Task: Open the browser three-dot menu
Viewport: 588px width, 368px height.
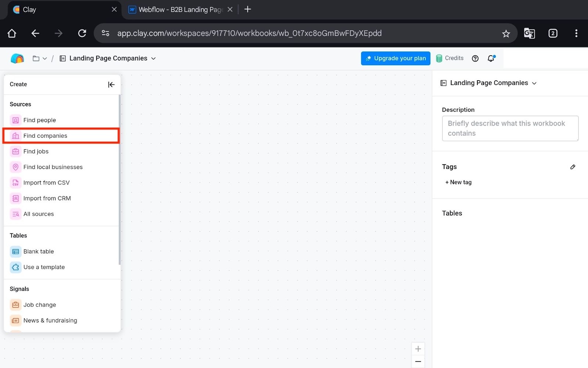Action: click(576, 33)
